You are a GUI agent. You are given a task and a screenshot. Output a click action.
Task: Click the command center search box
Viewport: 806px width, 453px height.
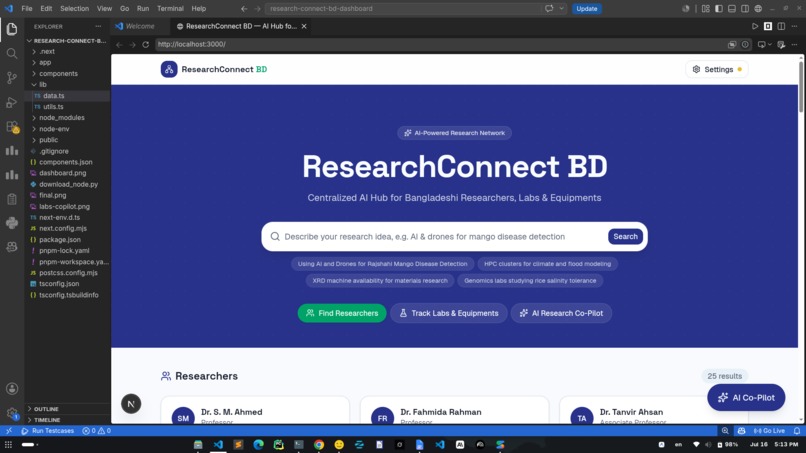click(x=405, y=9)
